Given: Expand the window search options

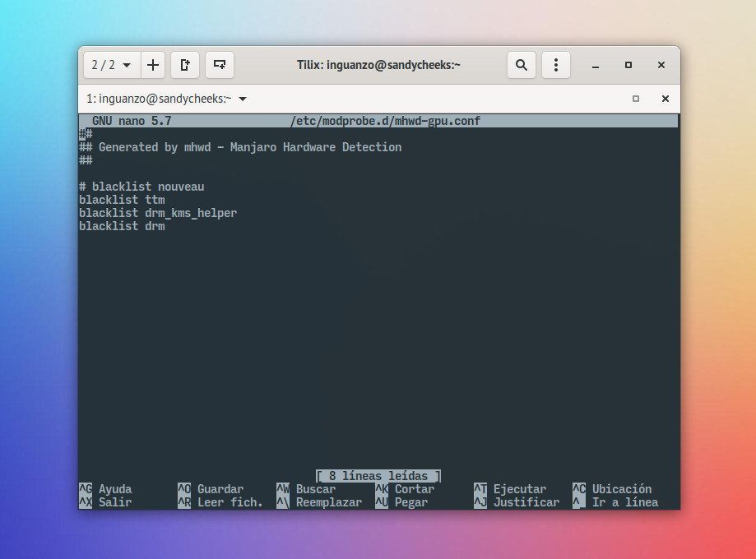Looking at the screenshot, I should pos(522,65).
